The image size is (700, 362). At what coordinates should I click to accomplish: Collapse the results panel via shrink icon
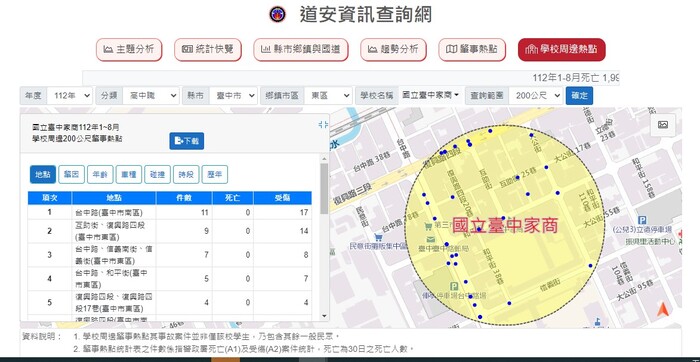click(323, 125)
